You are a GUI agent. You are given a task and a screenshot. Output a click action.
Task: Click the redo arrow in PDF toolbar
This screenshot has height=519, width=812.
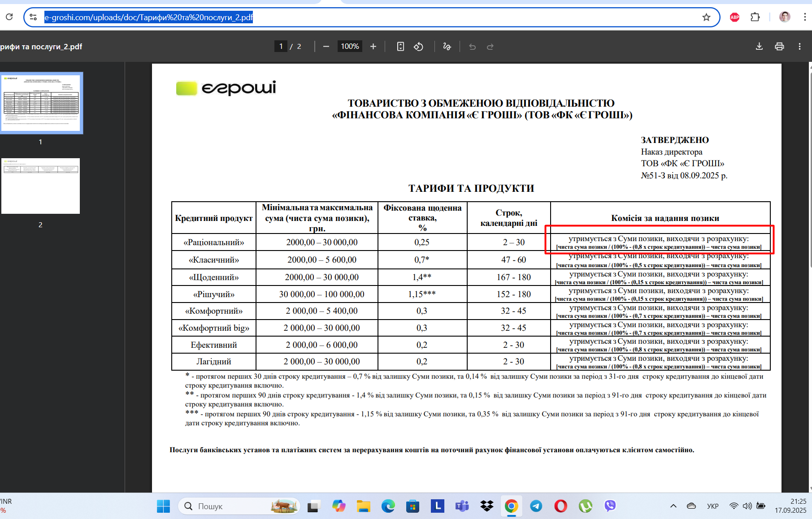tap(490, 46)
